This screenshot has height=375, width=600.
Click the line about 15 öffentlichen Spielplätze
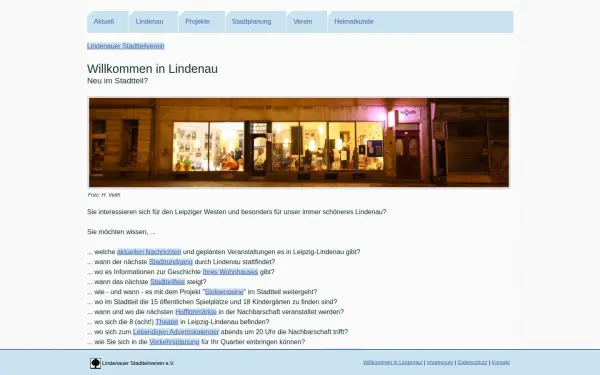tap(212, 302)
